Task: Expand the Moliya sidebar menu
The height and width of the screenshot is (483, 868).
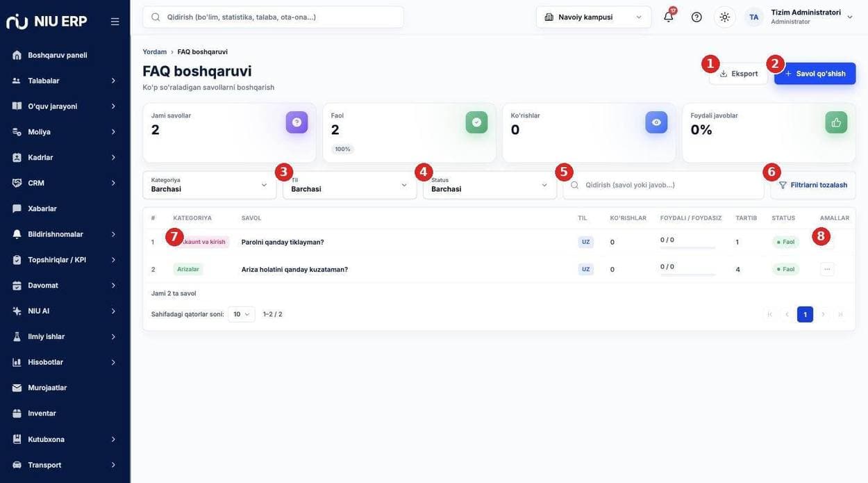Action: coord(65,132)
